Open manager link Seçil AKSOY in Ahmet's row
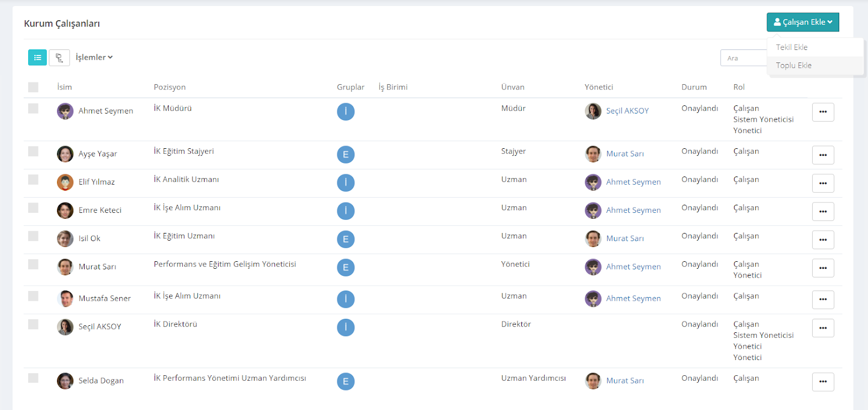The height and width of the screenshot is (410, 868). coord(627,111)
